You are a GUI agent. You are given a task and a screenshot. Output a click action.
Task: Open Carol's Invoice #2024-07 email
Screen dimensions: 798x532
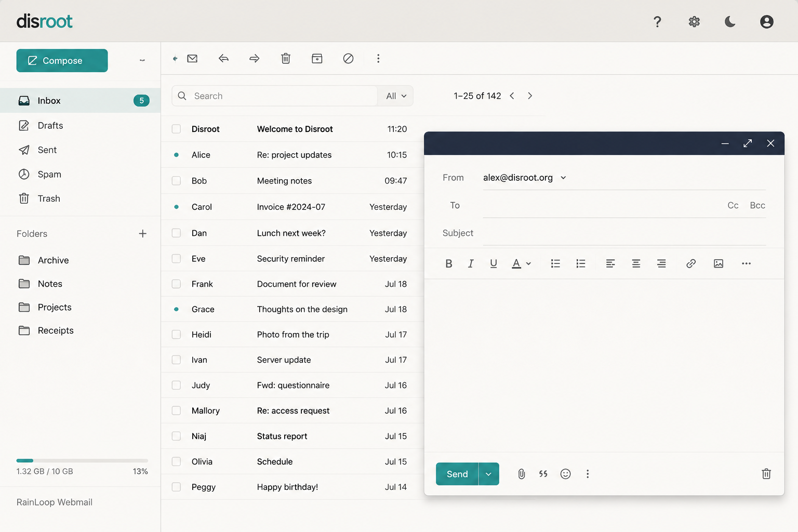coord(292,207)
